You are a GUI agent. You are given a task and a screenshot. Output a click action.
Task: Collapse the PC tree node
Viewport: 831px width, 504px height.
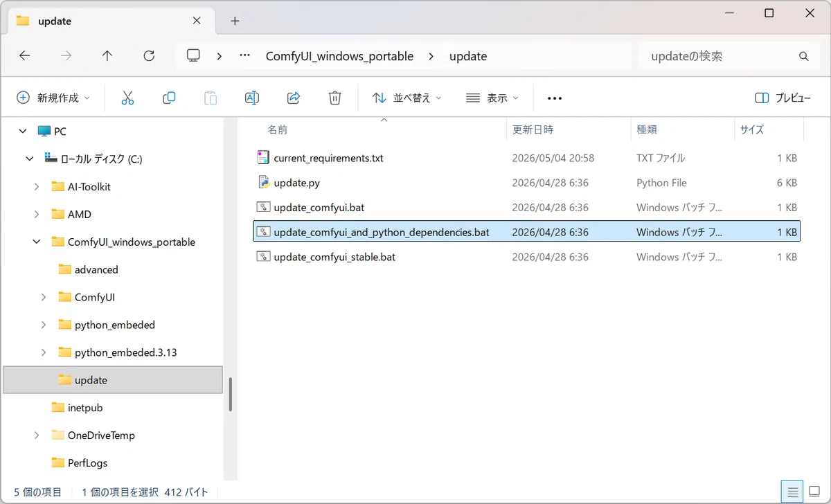click(23, 131)
